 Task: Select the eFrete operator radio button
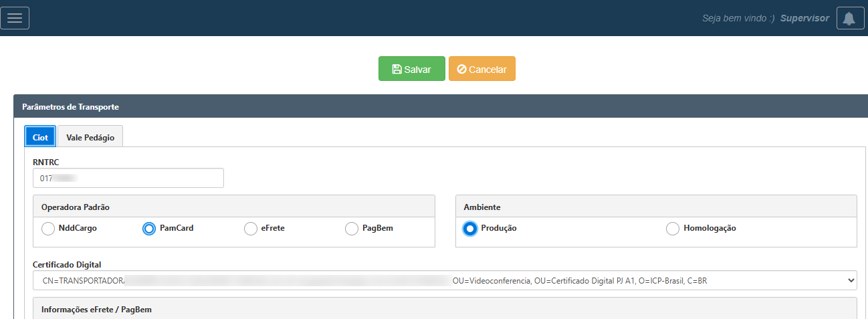[251, 229]
